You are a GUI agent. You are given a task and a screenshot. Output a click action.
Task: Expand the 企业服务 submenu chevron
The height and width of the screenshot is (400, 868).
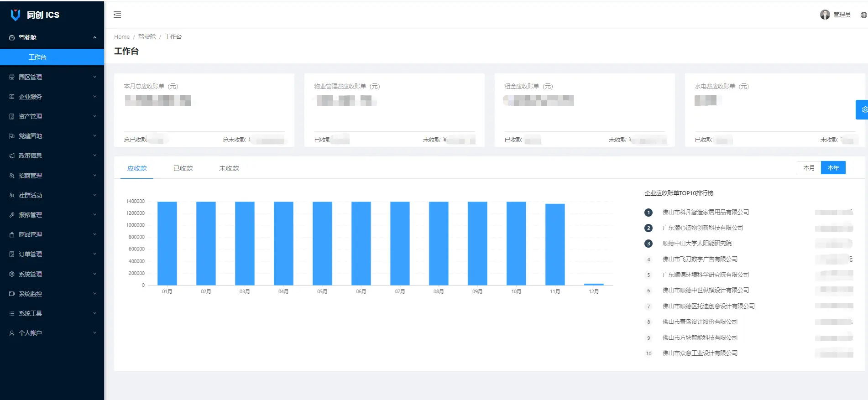point(94,96)
